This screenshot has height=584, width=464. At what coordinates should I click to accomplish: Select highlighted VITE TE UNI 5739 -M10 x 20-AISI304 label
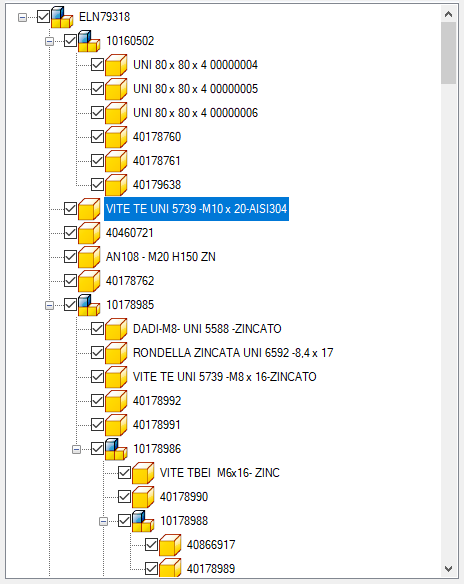(x=196, y=209)
